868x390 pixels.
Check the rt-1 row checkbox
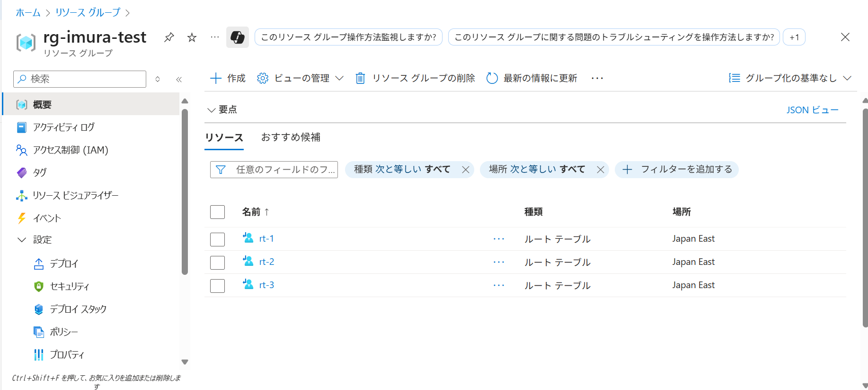tap(217, 239)
